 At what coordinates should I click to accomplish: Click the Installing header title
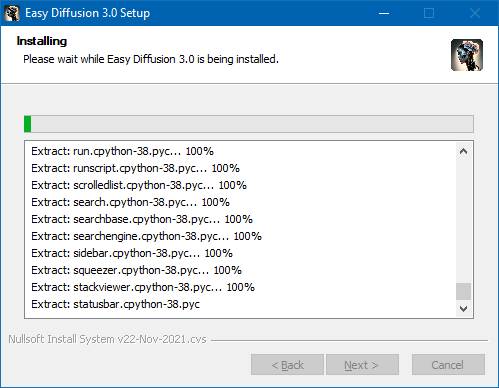tap(42, 41)
